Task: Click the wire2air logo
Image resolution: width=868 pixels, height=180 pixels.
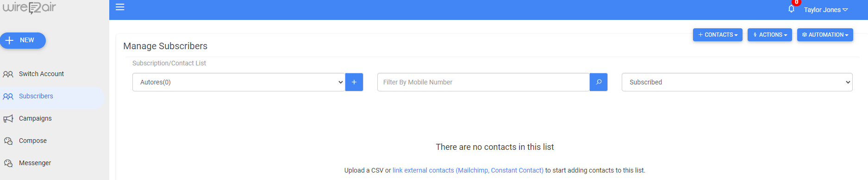Action: pos(29,7)
